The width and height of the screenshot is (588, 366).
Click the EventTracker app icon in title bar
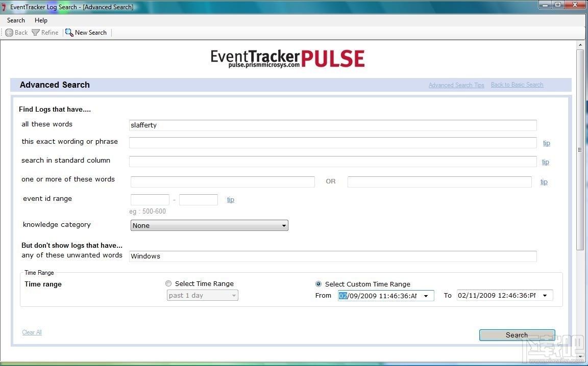[4, 7]
